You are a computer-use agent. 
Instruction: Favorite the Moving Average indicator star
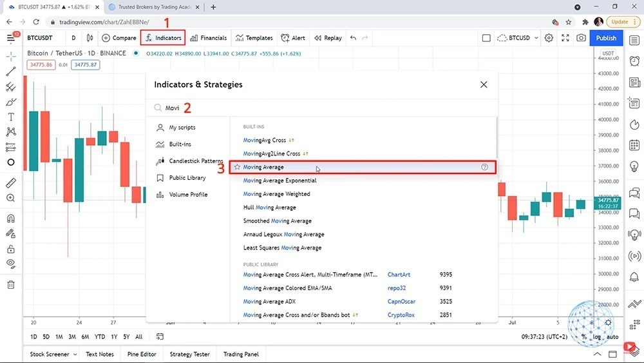[x=237, y=167]
